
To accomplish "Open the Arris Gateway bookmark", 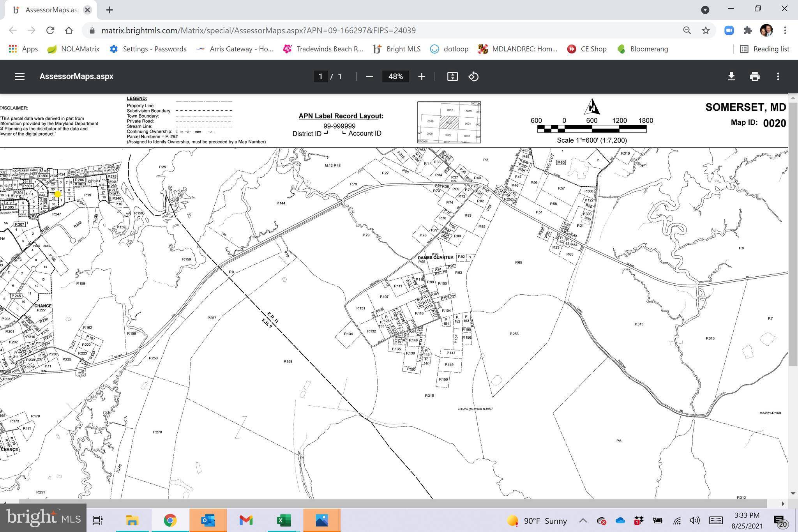I will (235, 49).
